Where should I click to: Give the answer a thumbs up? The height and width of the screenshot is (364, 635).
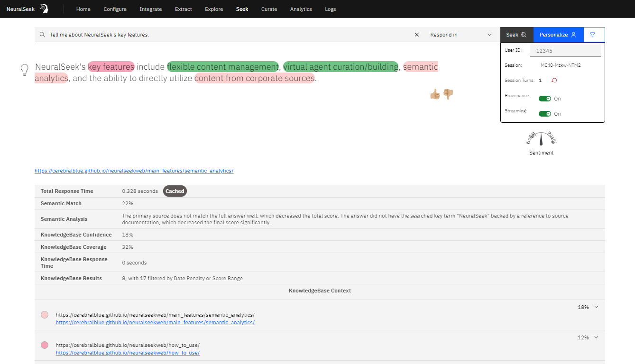point(435,94)
